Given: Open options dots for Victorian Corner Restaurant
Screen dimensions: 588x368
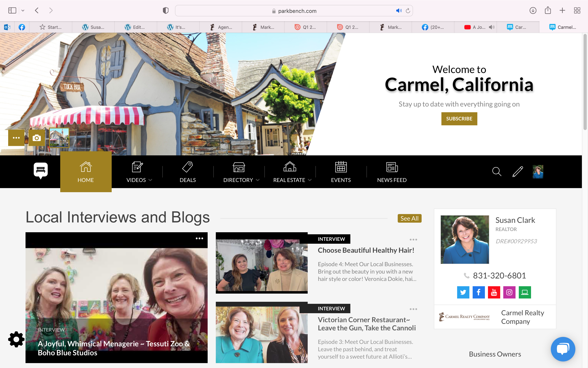Looking at the screenshot, I should click(x=413, y=309).
